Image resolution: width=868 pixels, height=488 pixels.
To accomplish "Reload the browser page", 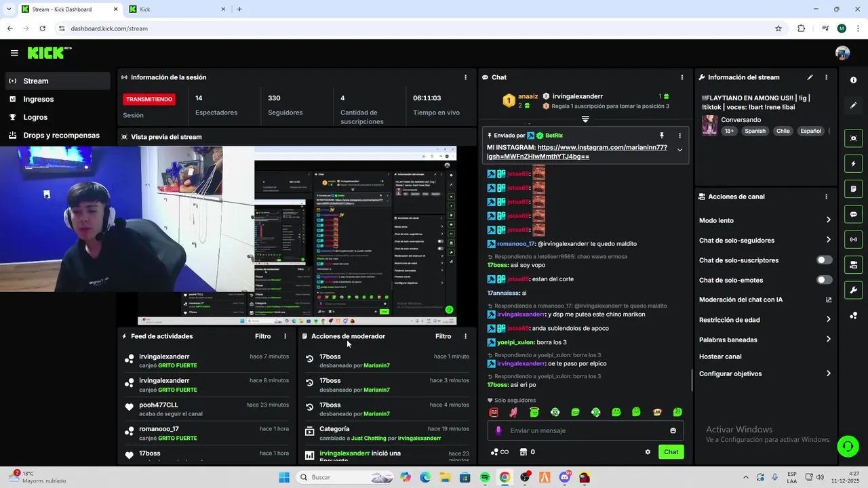I will click(x=42, y=28).
